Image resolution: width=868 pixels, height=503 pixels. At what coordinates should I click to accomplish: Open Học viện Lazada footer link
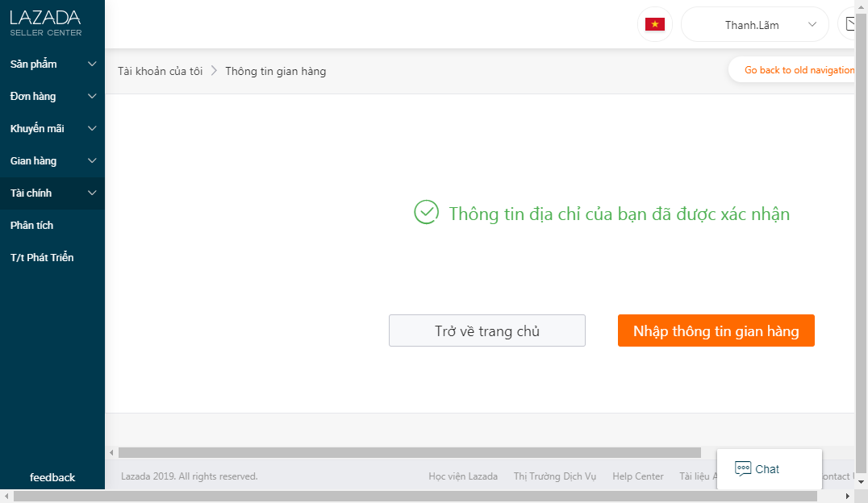click(x=463, y=476)
